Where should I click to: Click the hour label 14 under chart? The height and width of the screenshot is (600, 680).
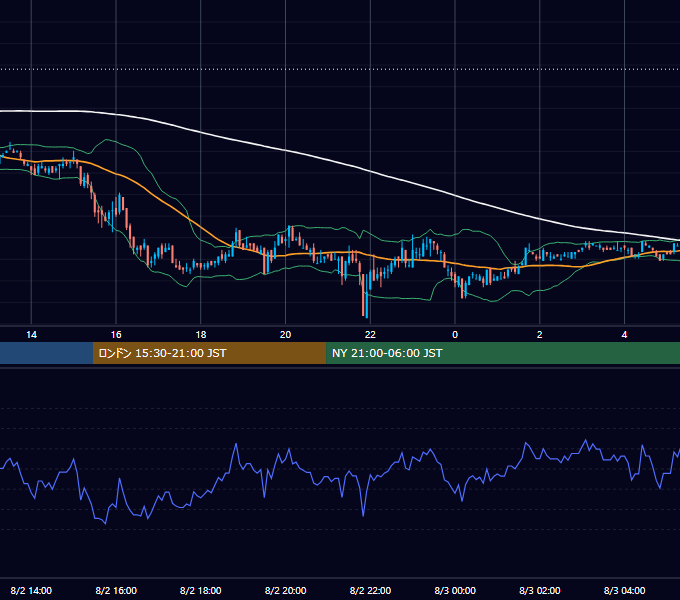click(x=31, y=335)
